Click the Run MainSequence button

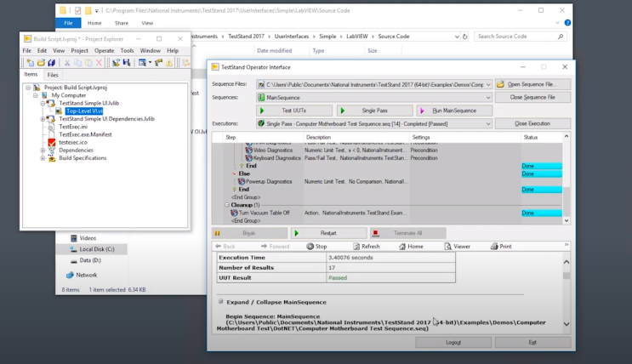tap(454, 111)
